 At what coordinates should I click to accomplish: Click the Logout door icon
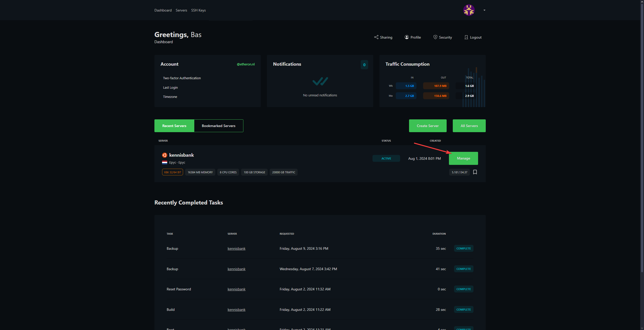coord(466,37)
